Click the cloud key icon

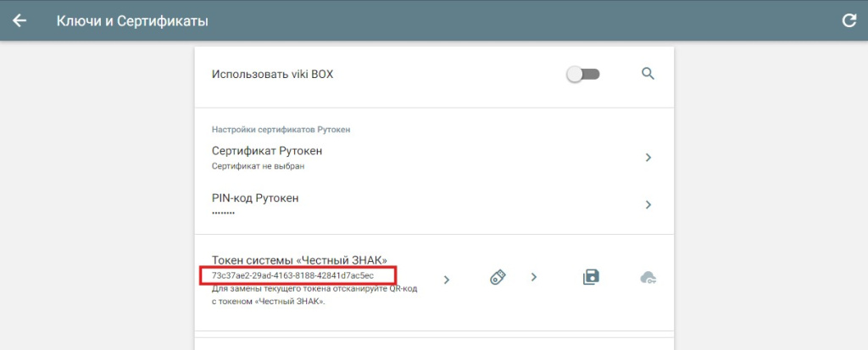pos(648,277)
